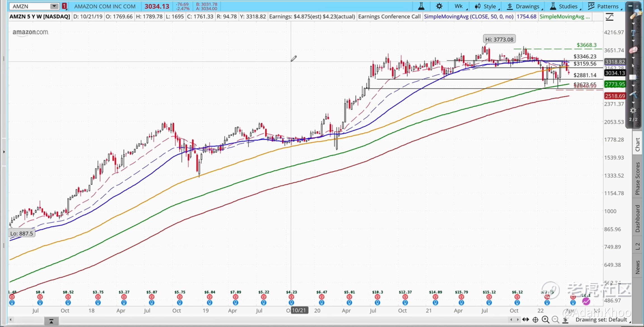
Task: Click the crosshair pan icon
Action: click(535, 319)
